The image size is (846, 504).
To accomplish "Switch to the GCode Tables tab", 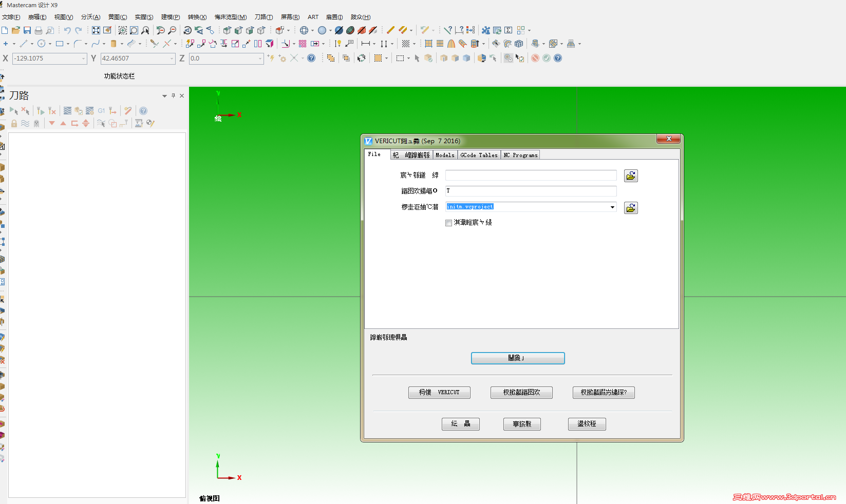I will [479, 155].
